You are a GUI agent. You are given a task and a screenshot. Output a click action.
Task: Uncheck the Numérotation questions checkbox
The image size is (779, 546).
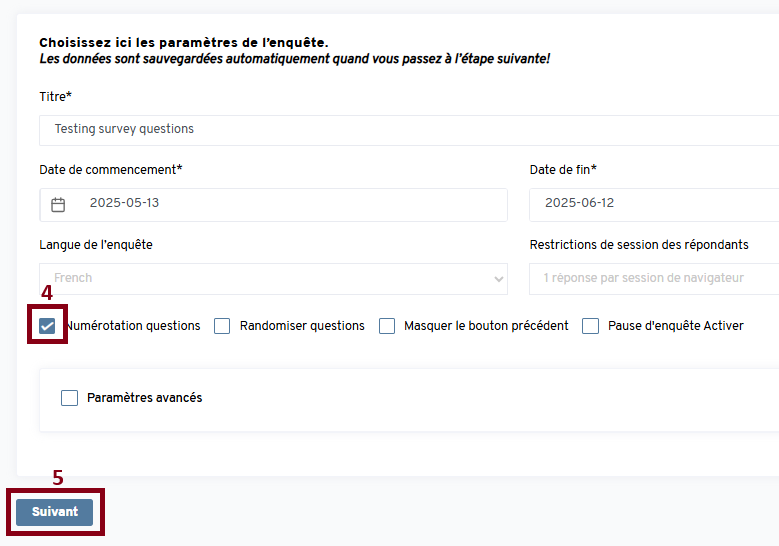click(x=48, y=326)
